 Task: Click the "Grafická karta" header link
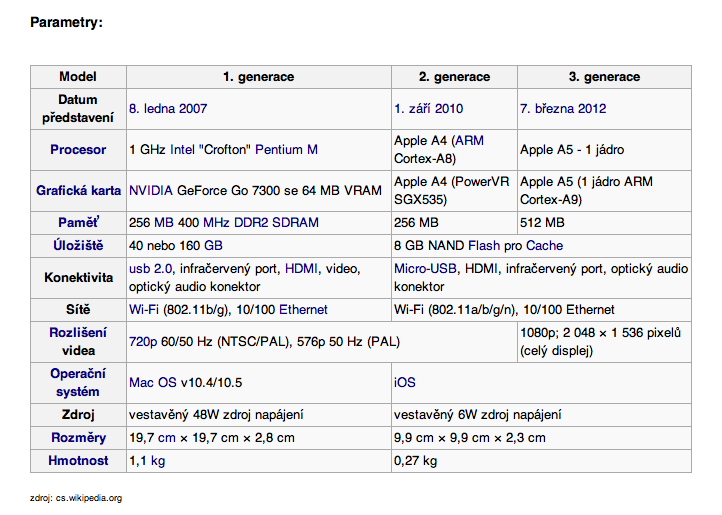coord(78,190)
